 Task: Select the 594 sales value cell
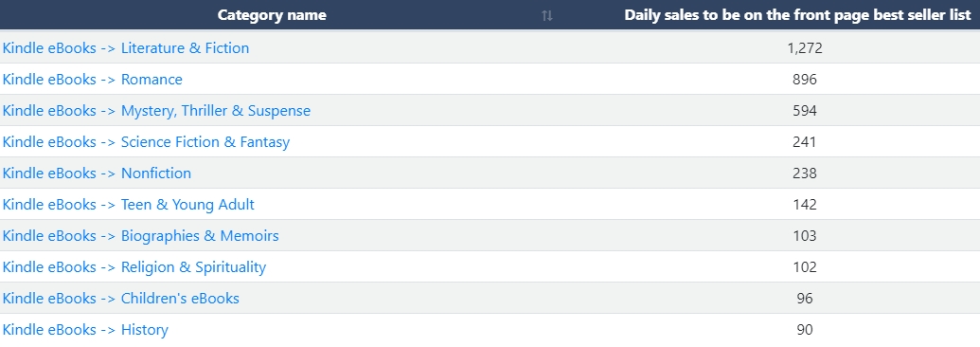coord(805,110)
